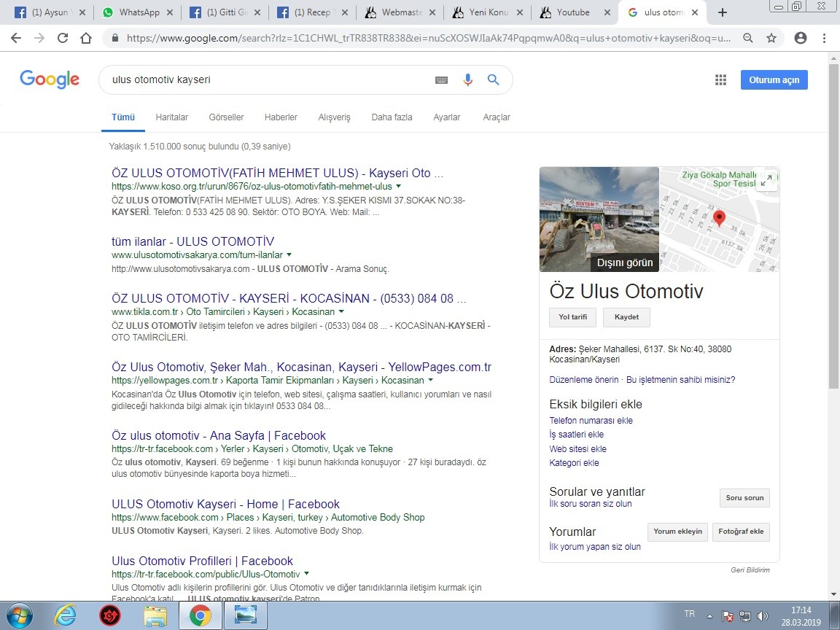Image resolution: width=840 pixels, height=630 pixels.
Task: Click the browser back arrow
Action: pos(16,38)
